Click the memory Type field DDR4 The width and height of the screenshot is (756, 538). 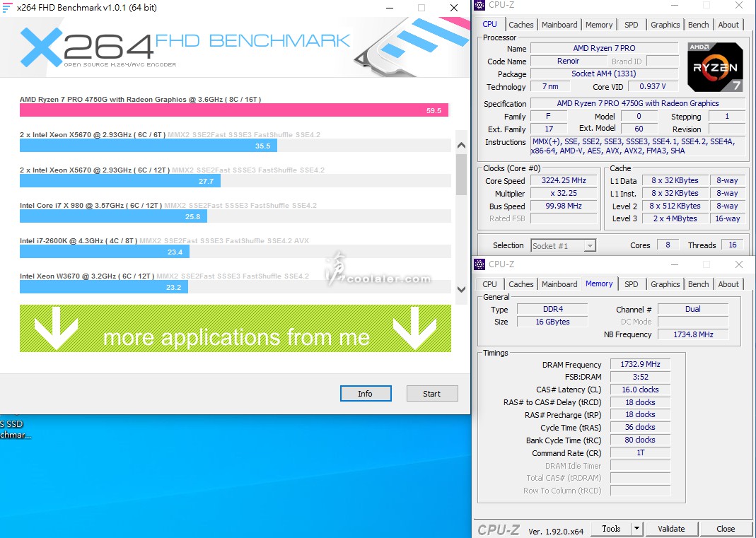[552, 309]
